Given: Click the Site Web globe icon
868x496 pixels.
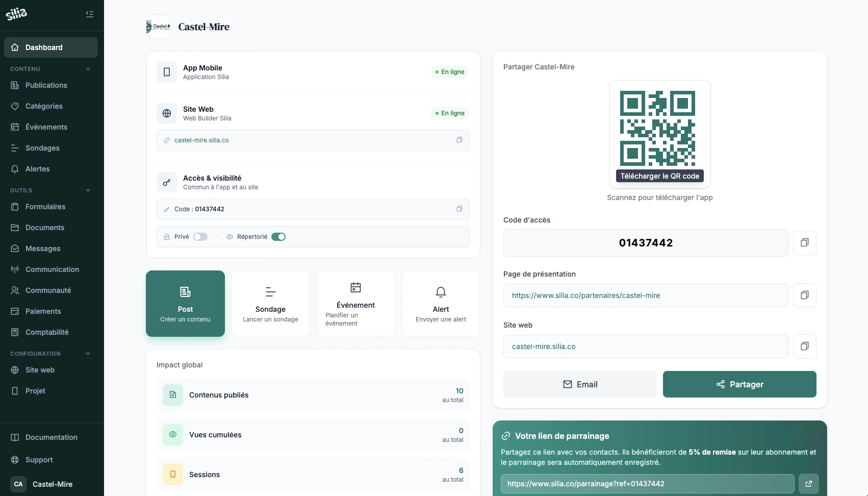Looking at the screenshot, I should pos(167,113).
